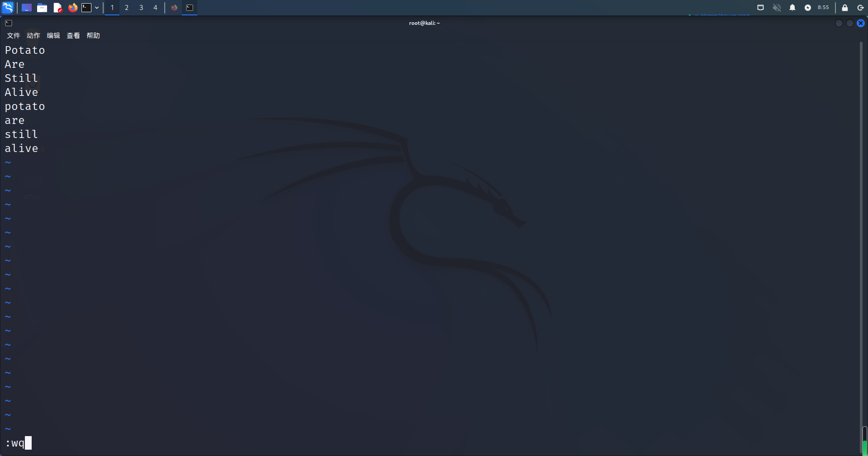The image size is (868, 456).
Task: Select the terminal window button in the taskbar
Action: (190, 8)
